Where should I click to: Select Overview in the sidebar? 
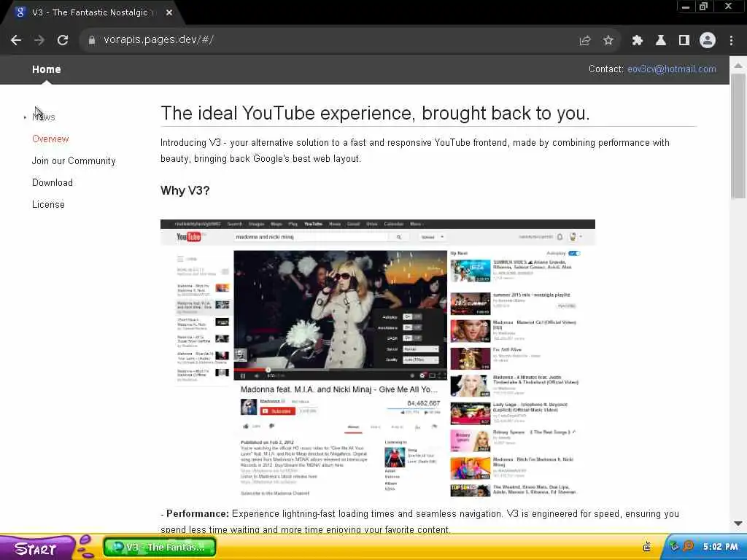(x=50, y=139)
